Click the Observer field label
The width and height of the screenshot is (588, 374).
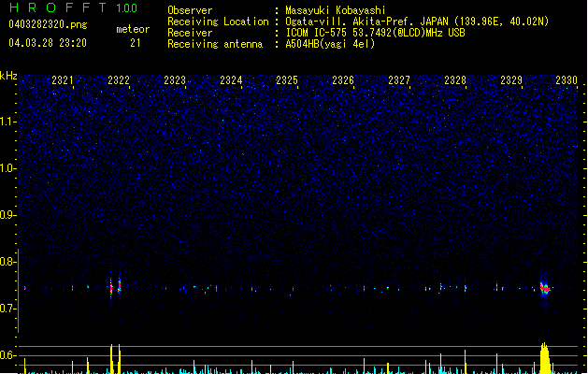pyautogui.click(x=190, y=10)
